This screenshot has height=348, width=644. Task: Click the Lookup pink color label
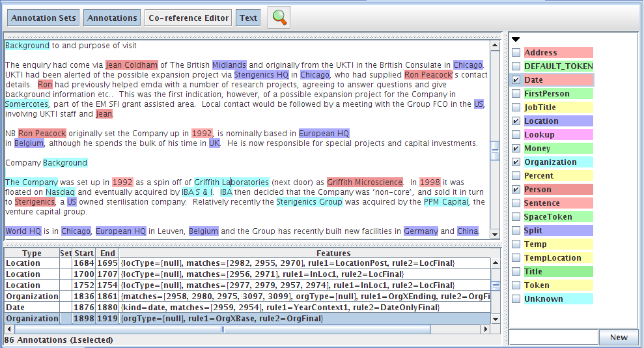click(x=558, y=135)
